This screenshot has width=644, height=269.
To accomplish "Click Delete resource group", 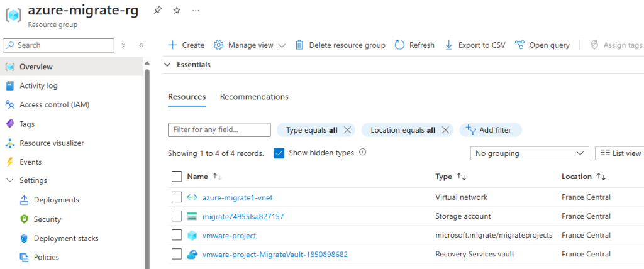I will click(340, 45).
